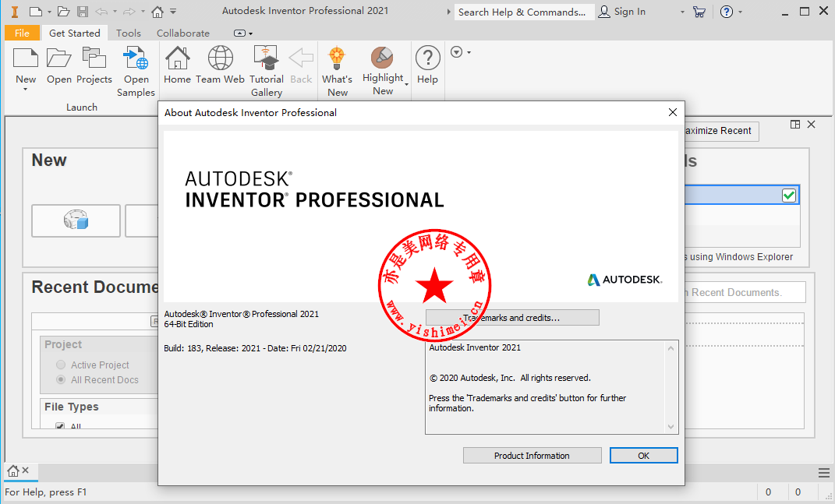Click the What's New lightbulb button
The height and width of the screenshot is (504, 835).
point(337,72)
